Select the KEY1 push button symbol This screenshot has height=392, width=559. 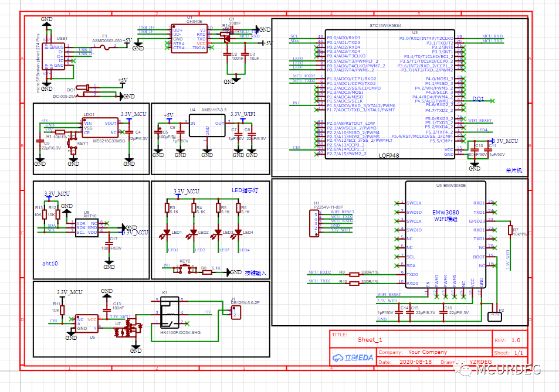pos(73,144)
